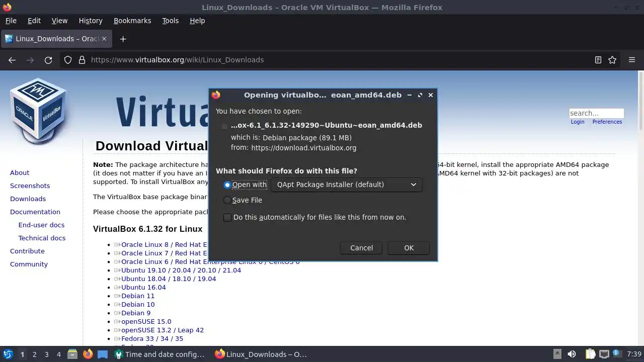Open the Ubuntu 16.04 download link

click(143, 287)
